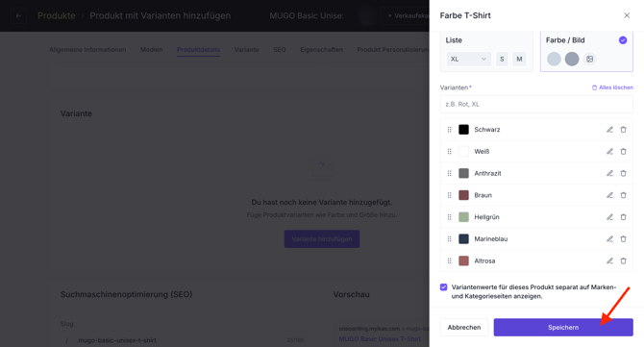The height and width of the screenshot is (347, 644).
Task: Focus the Varianten input field
Action: tap(536, 105)
